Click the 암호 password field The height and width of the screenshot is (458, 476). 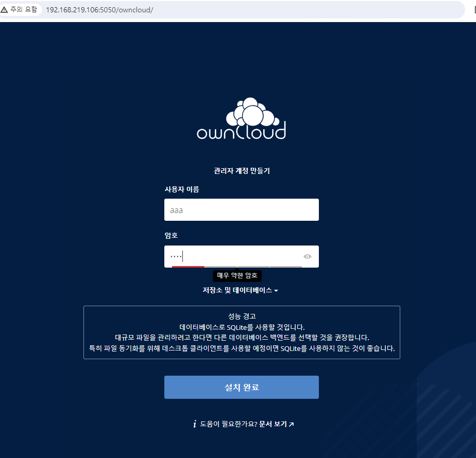point(241,256)
